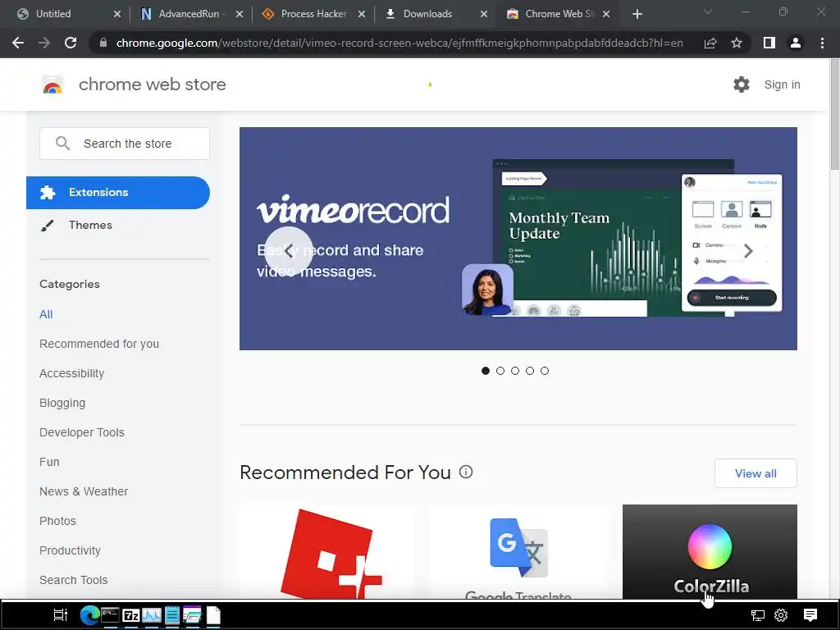Screen dimensions: 840x630
Task: Click the Chrome Web Store rainbow logo
Action: 52,84
